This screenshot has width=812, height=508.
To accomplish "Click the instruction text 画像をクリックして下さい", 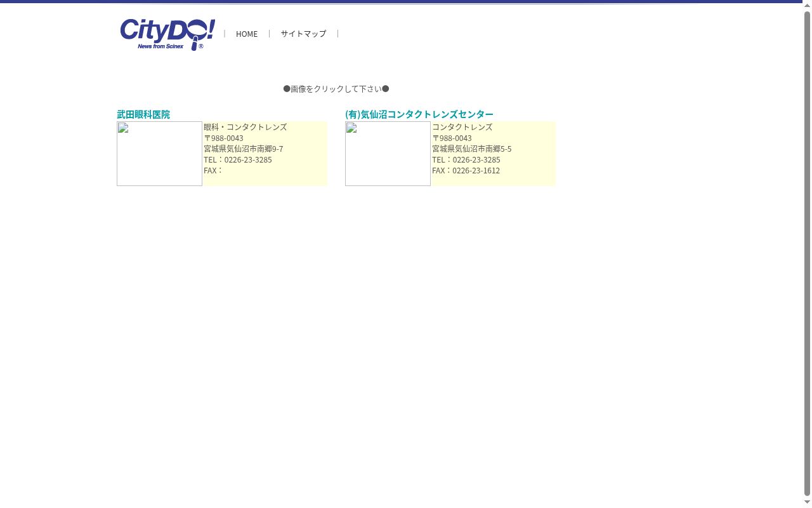I will tap(336, 89).
